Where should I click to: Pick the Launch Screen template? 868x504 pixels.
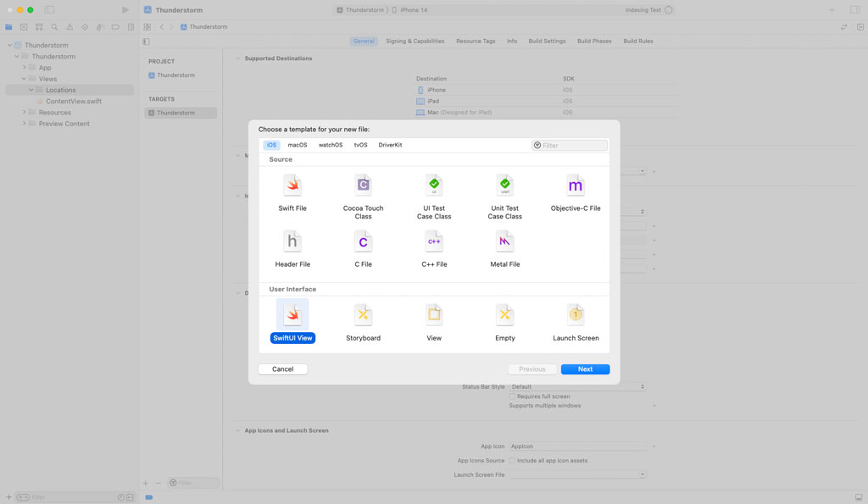tap(576, 316)
